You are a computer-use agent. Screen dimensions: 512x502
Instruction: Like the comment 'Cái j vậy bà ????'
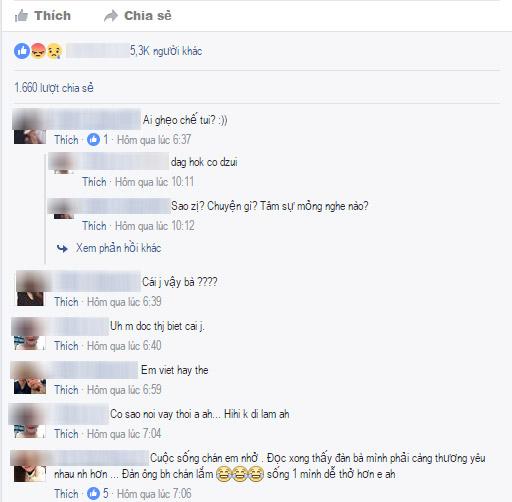[x=66, y=302]
